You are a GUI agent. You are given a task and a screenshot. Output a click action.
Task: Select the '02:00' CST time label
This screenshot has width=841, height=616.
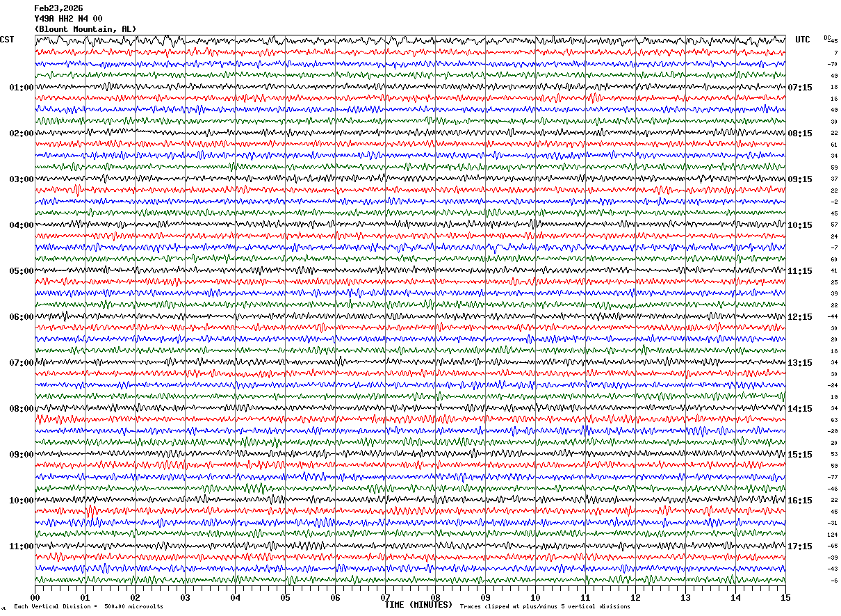pos(22,133)
